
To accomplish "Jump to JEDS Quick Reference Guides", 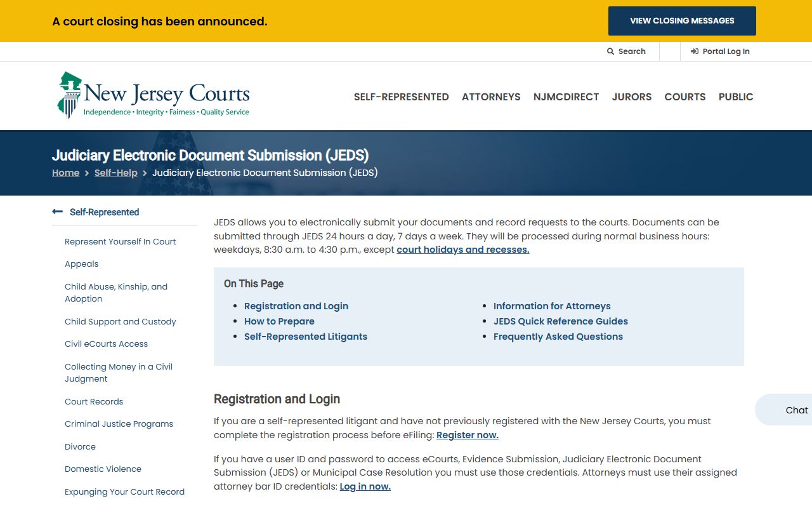I will (x=561, y=321).
